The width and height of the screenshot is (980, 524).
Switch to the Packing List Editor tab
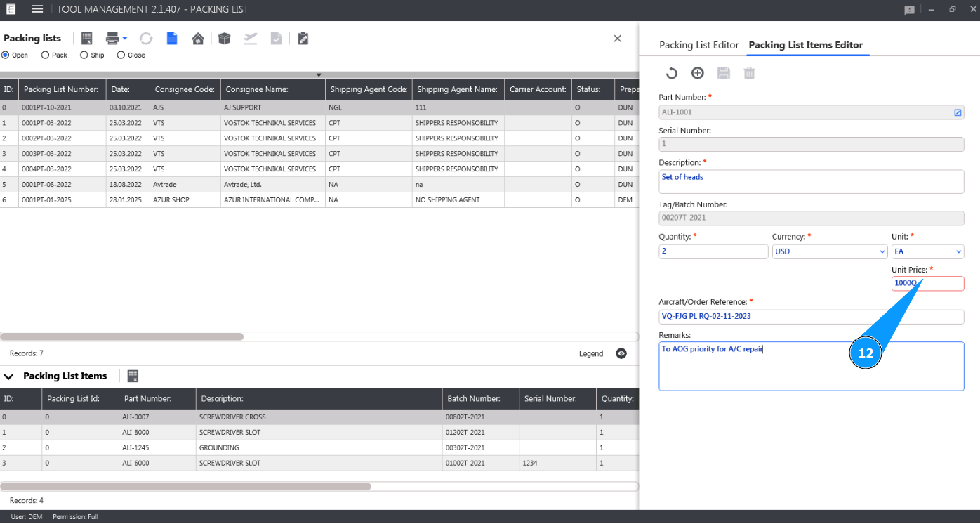coord(698,45)
